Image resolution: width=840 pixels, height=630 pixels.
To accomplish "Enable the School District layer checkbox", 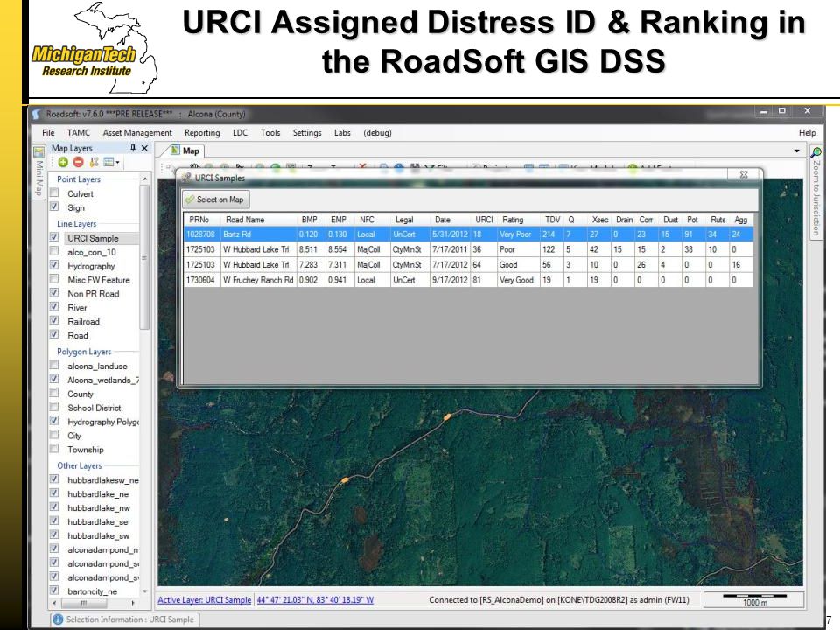I will click(54, 407).
